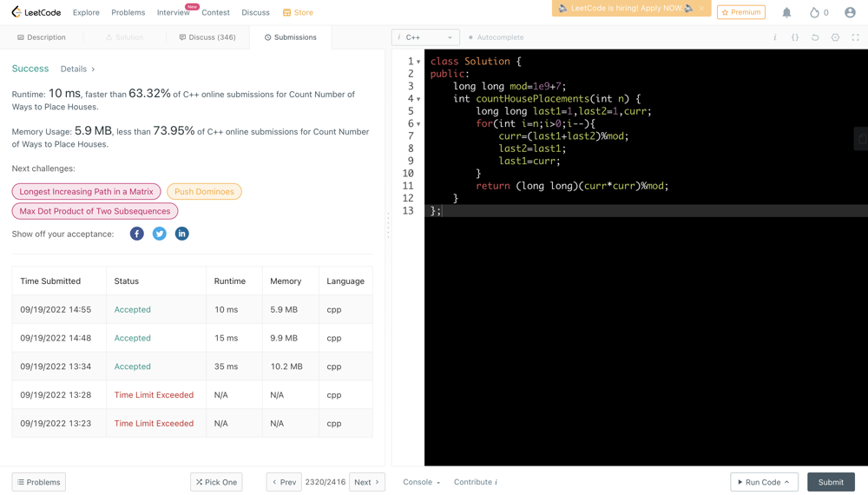Format code with the braces icon
868x495 pixels.
[795, 37]
